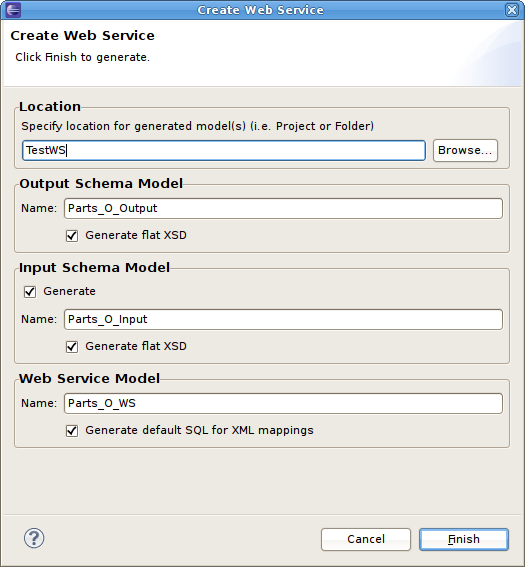Click the Location group title
The image size is (525, 567).
pyautogui.click(x=50, y=107)
